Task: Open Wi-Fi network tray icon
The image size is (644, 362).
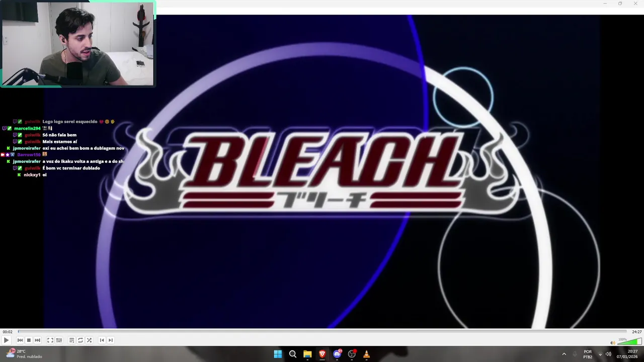Action: pos(600,354)
